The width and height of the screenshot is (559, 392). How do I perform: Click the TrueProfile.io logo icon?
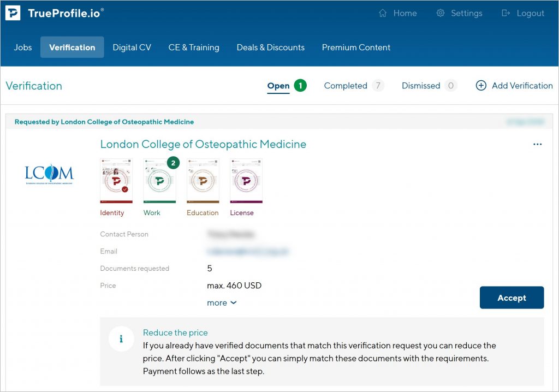[x=13, y=13]
